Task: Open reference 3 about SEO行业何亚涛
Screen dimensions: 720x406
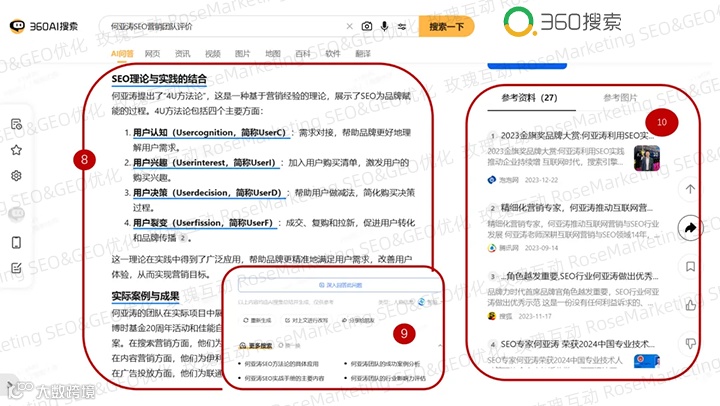Action: pos(579,276)
